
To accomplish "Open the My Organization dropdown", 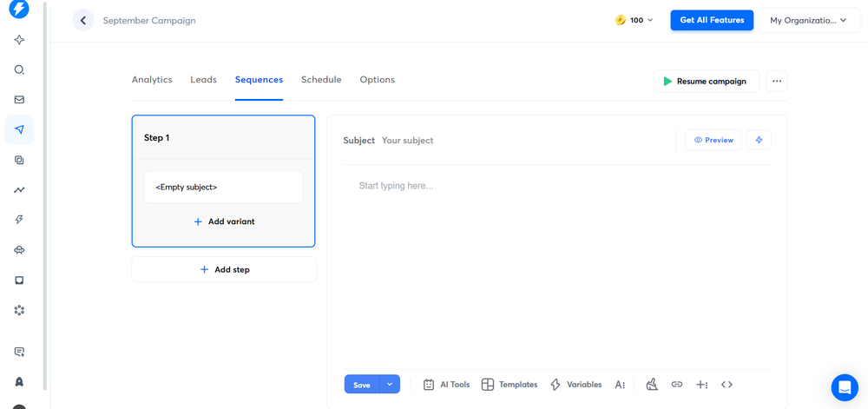I will 808,20.
